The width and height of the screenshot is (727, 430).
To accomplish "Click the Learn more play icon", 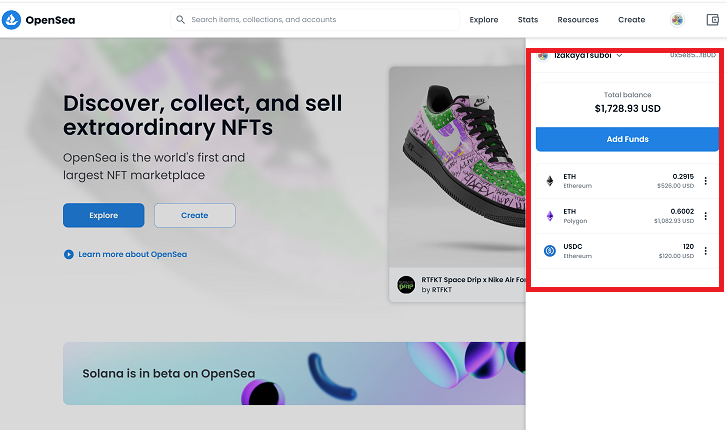I will [69, 254].
